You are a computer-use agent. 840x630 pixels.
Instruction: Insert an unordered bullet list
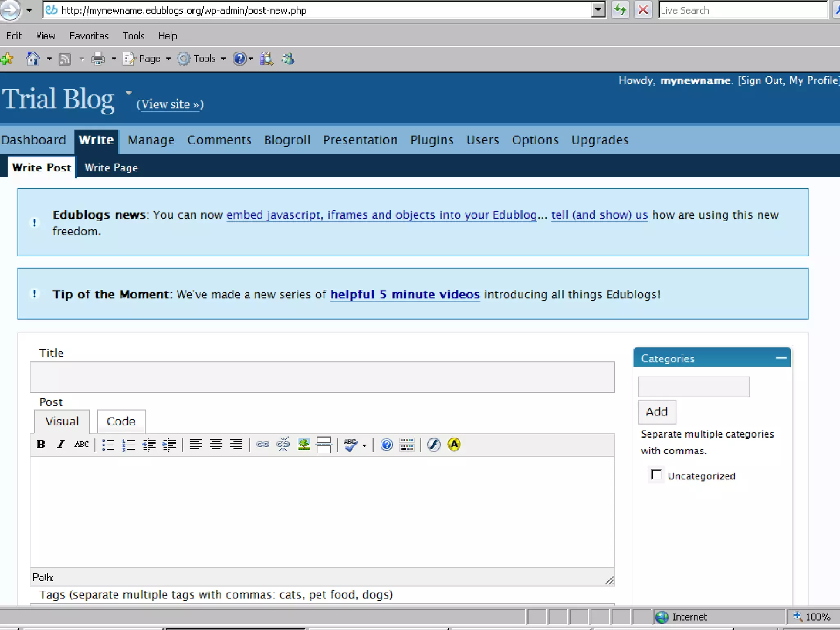108,445
